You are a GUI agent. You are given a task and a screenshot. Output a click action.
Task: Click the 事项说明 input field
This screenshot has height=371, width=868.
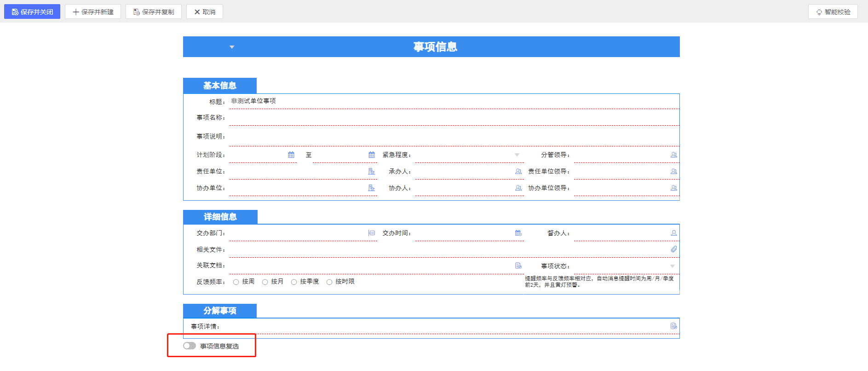(454, 136)
